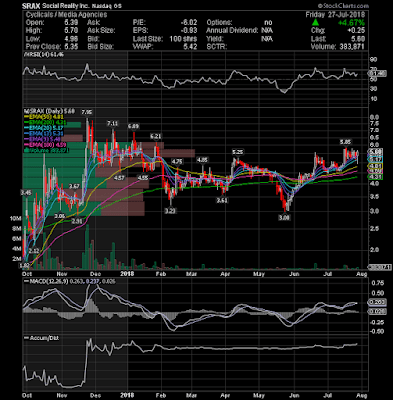Click the blue EMA(13) legend entry
This screenshot has width=393, height=400.
tap(45, 134)
